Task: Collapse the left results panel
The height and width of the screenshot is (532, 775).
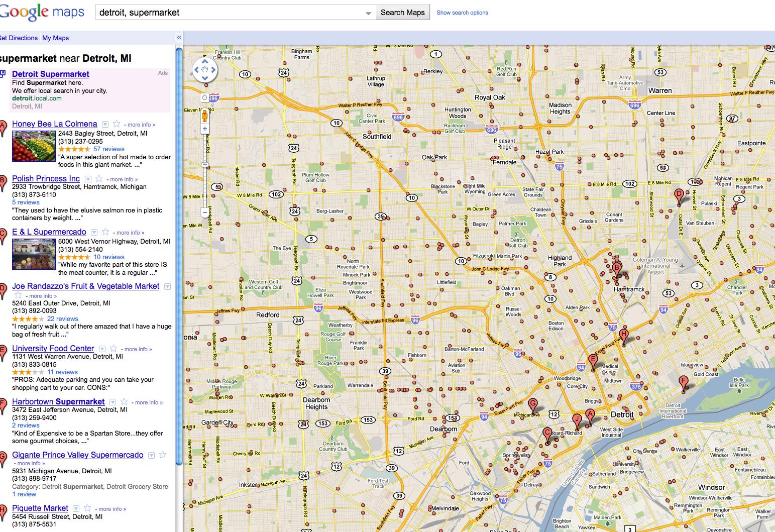Action: pyautogui.click(x=179, y=38)
